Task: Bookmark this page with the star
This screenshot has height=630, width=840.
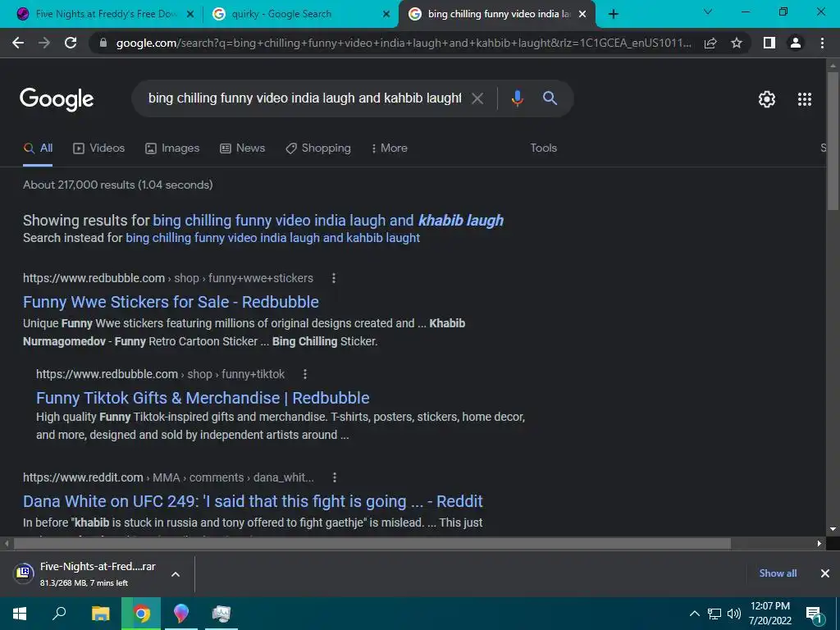Action: tap(737, 43)
